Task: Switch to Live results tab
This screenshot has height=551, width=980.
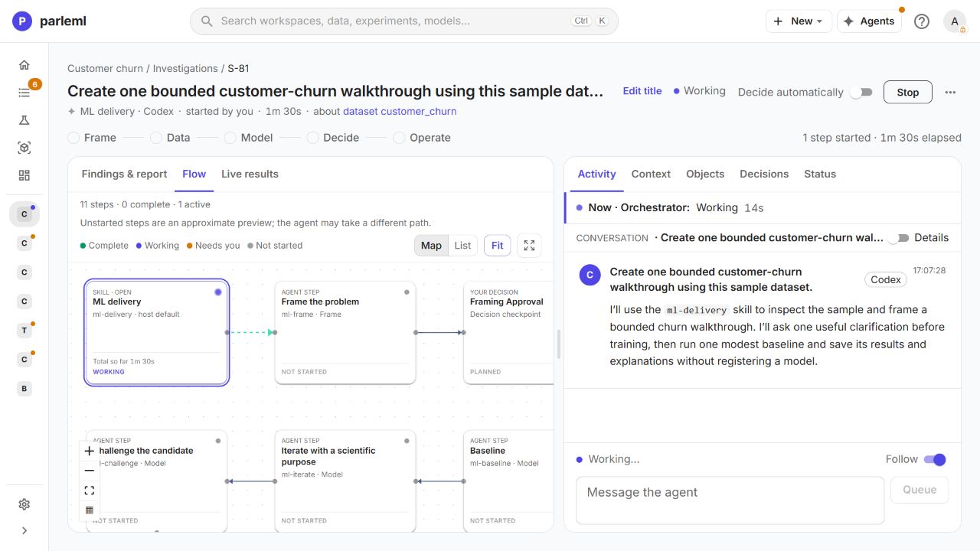Action: click(x=250, y=174)
